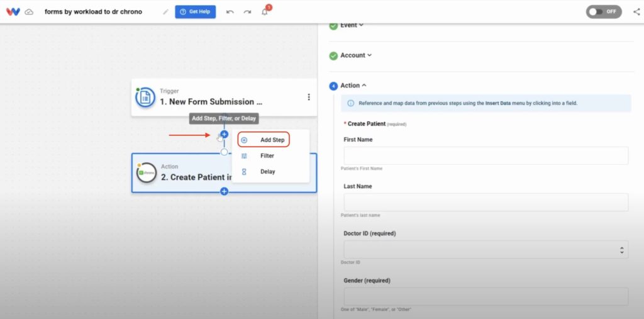Click the Create Patient (required) label
644x319 pixels.
(375, 124)
